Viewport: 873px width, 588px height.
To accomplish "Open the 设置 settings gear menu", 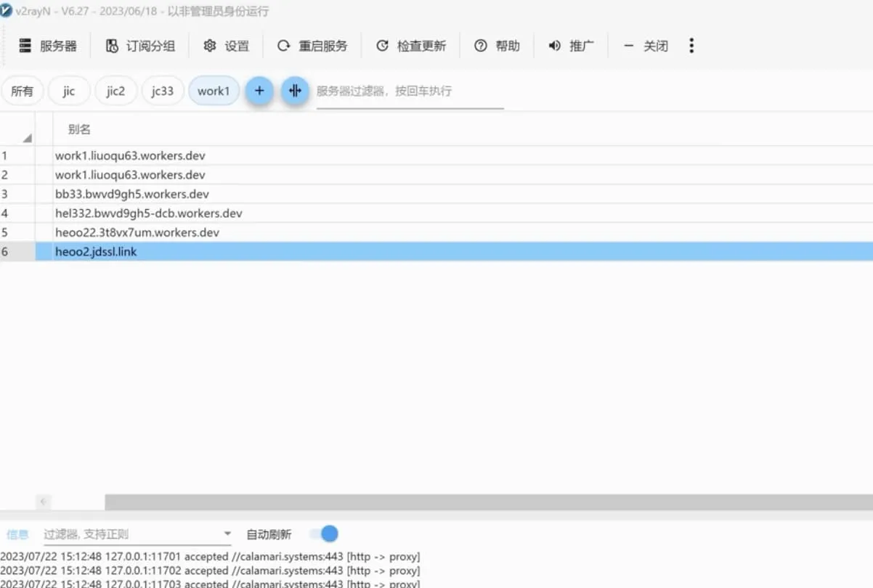I will pyautogui.click(x=226, y=46).
